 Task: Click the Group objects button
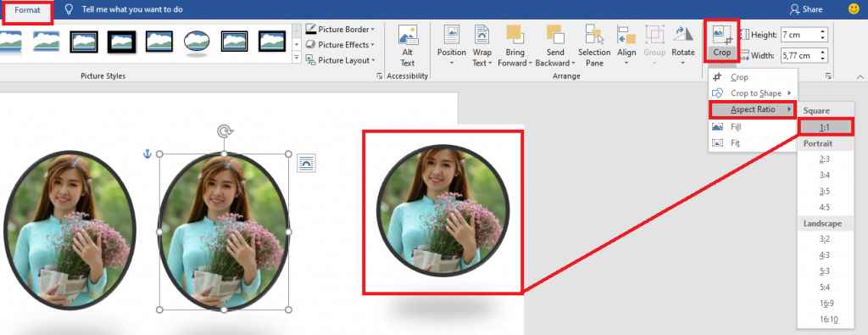655,46
